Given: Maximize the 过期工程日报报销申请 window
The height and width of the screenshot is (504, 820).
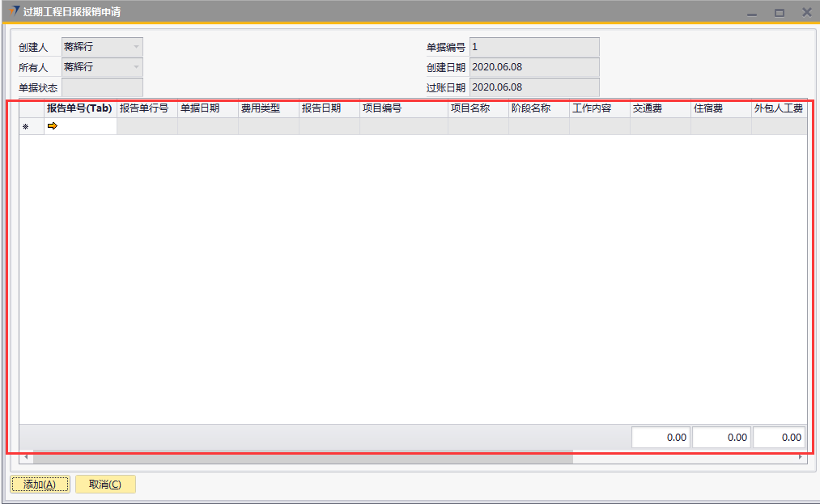Looking at the screenshot, I should point(780,13).
